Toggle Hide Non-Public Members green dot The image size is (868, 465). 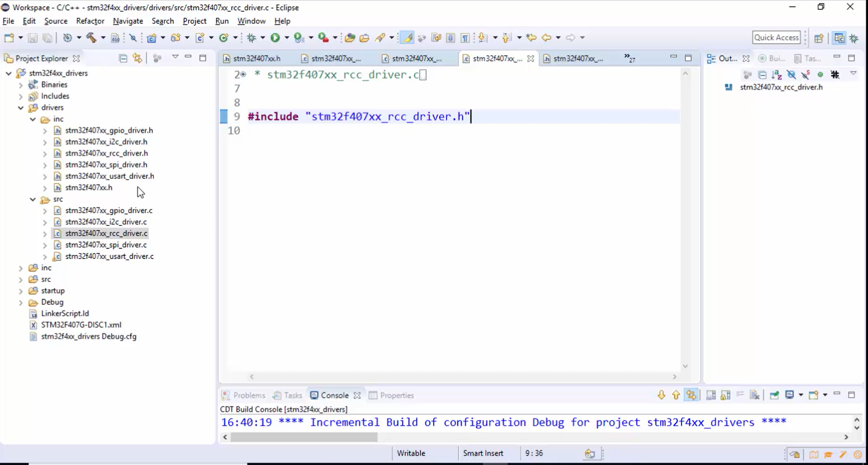click(820, 74)
